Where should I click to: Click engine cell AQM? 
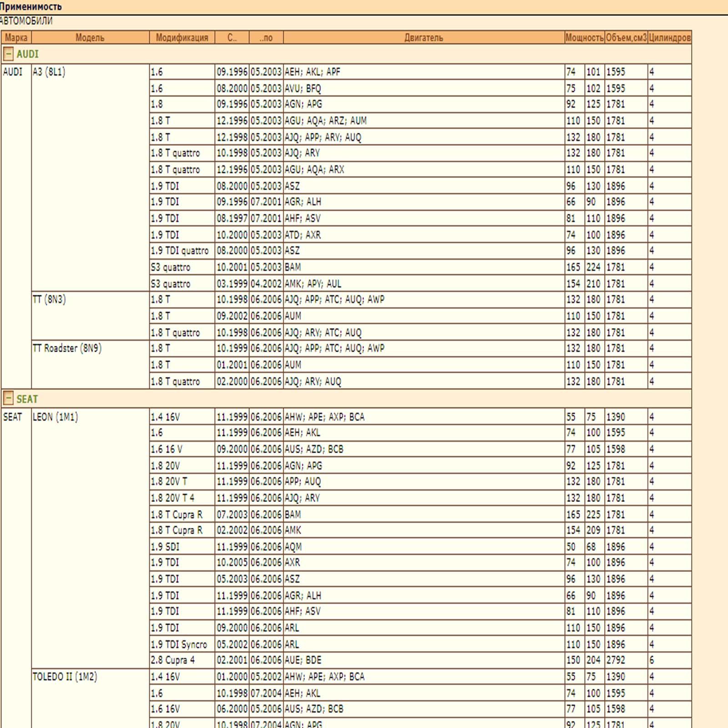click(x=424, y=546)
